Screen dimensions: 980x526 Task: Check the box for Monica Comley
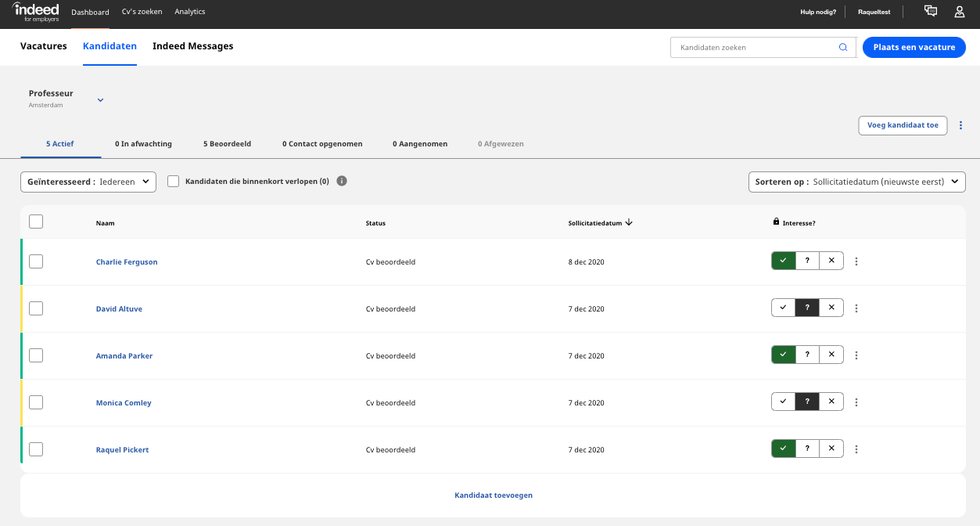pyautogui.click(x=36, y=402)
